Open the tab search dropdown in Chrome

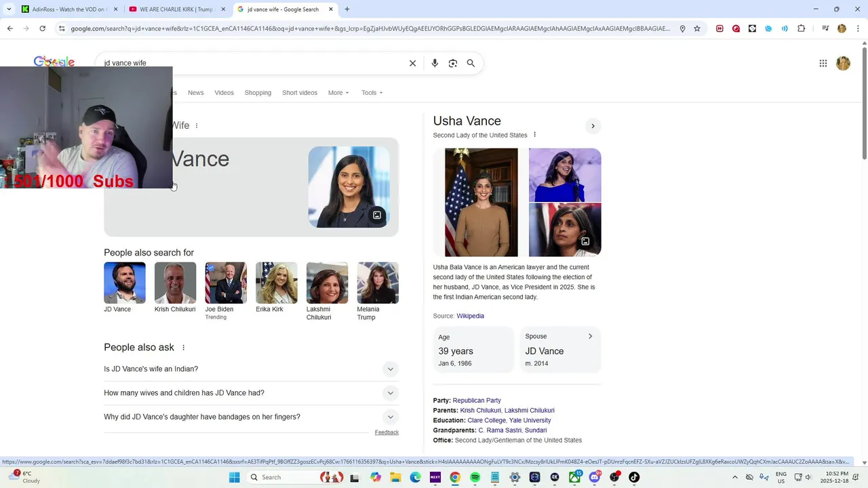(9, 9)
